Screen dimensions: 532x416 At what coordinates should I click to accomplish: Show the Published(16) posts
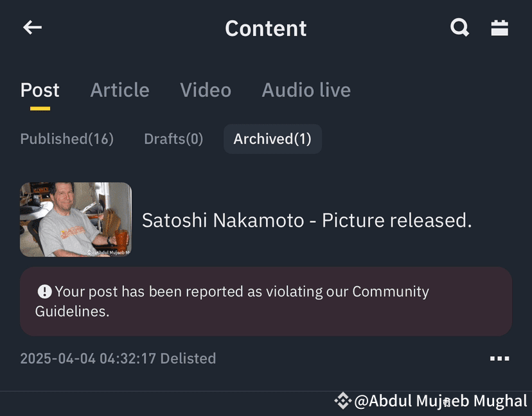click(67, 139)
